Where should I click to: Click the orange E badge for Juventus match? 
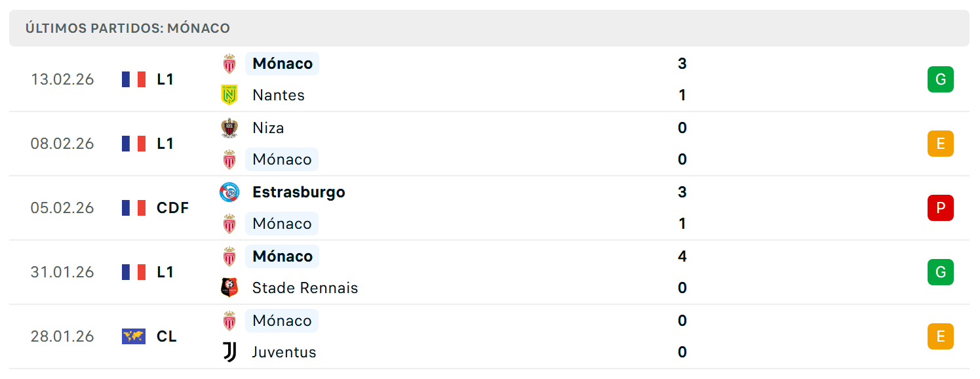[940, 336]
